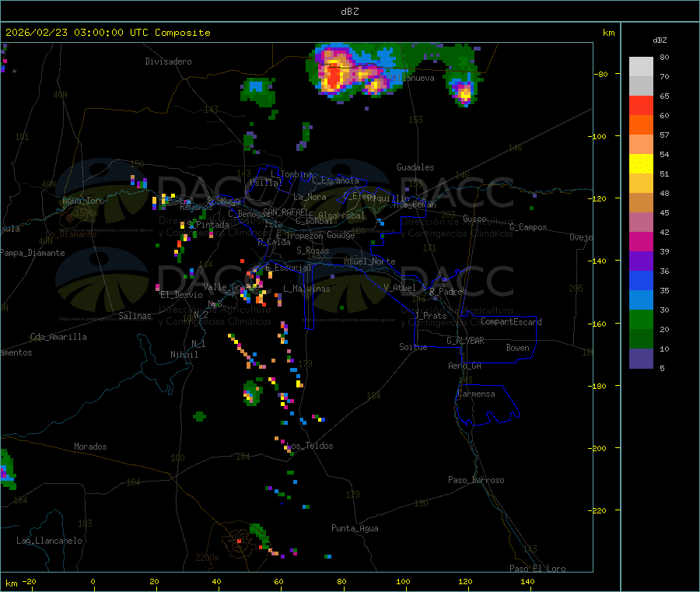Pick the purple 36-39 dBZ legend swatch
The image size is (700, 592).
click(x=641, y=261)
